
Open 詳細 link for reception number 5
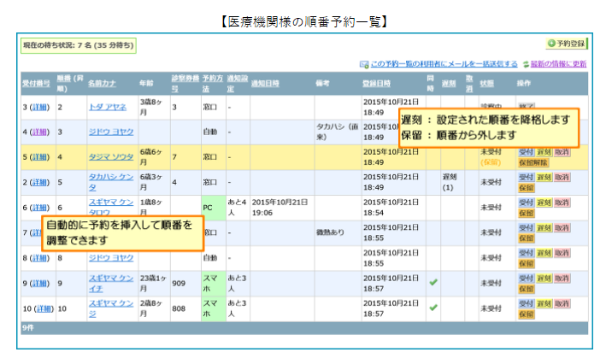[39, 157]
